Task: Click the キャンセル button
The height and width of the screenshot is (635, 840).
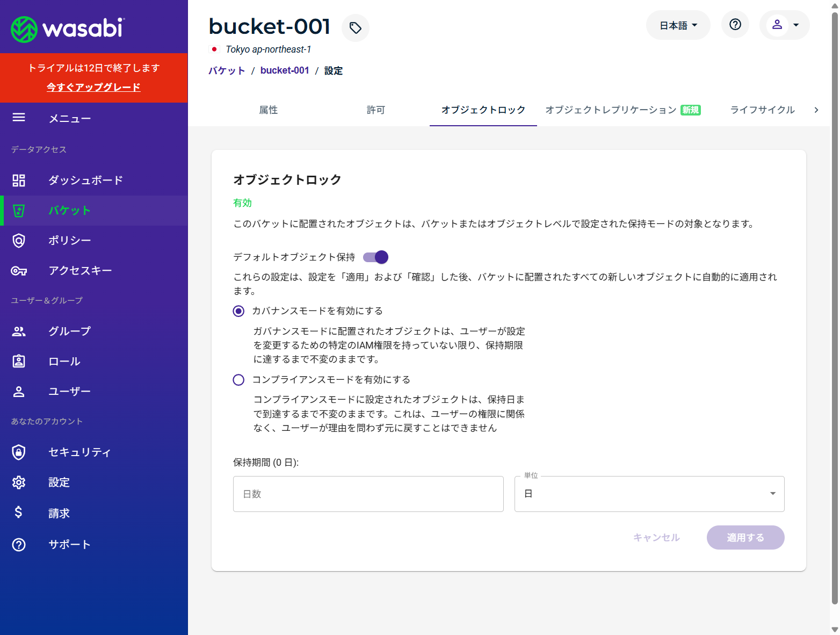Action: click(656, 537)
